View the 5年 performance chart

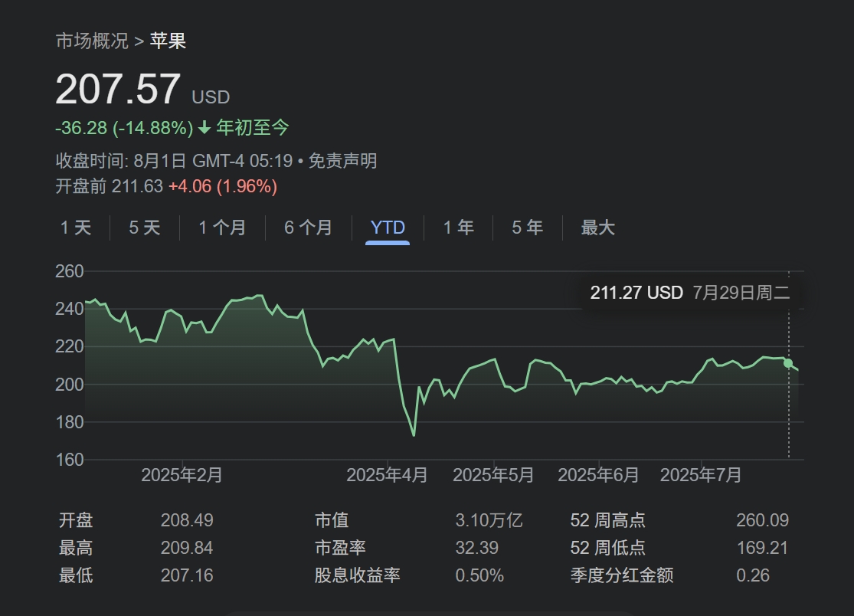pos(525,228)
